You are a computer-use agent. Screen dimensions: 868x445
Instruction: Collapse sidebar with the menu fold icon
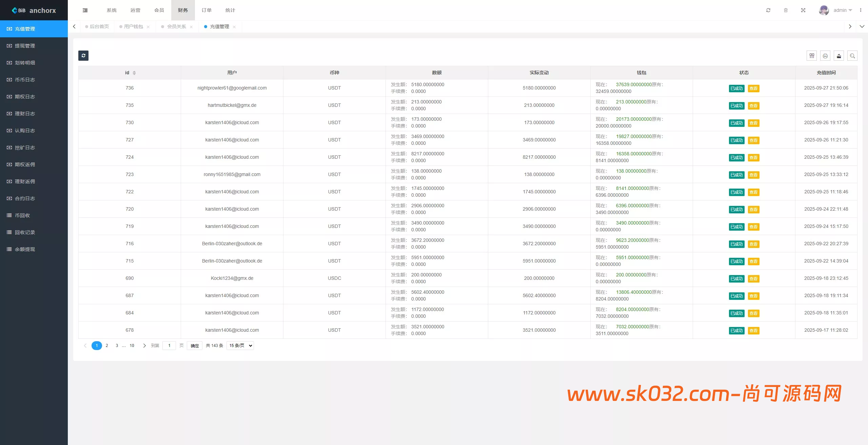click(x=85, y=10)
